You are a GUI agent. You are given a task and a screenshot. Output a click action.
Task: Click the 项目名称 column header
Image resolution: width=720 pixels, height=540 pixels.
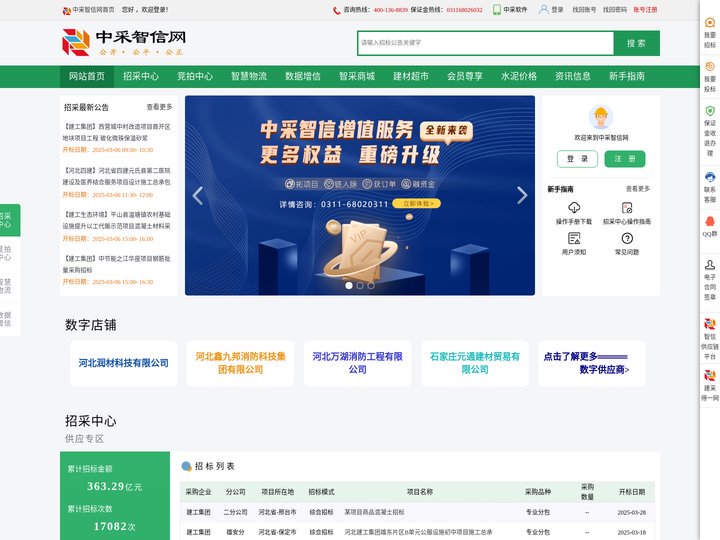(x=420, y=492)
